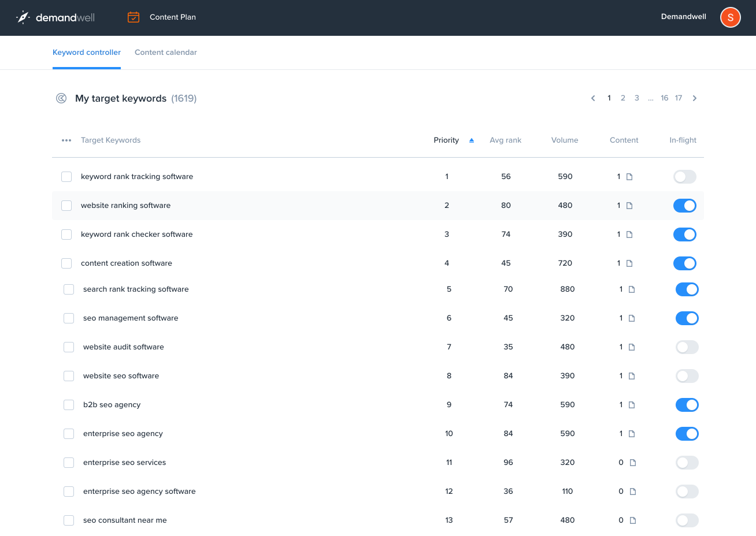Check the box for seo management software
The image size is (756, 536).
coord(69,318)
